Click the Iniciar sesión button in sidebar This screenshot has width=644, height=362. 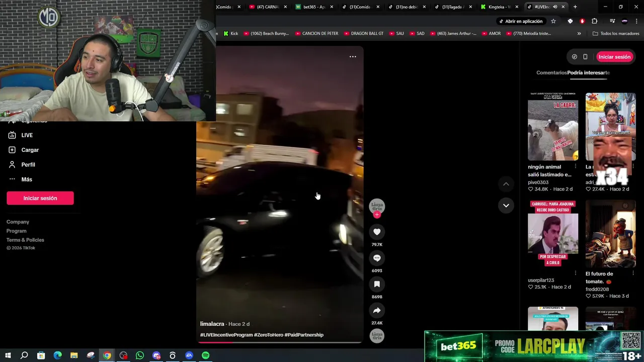point(40,198)
